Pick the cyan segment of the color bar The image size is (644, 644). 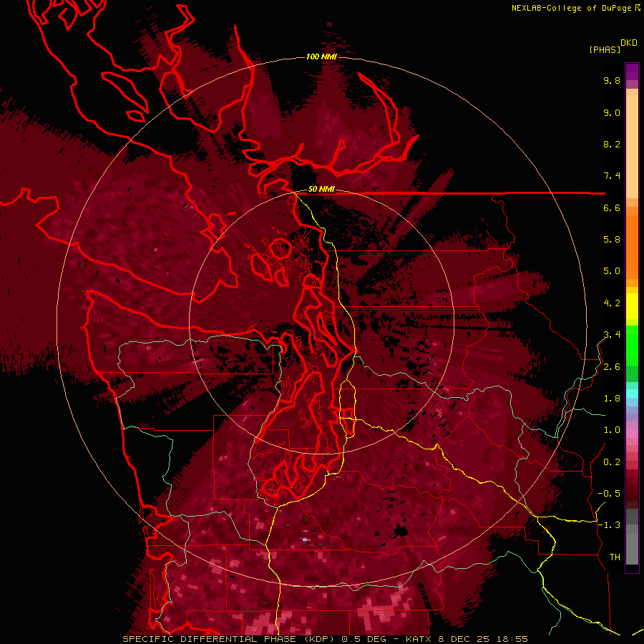(x=632, y=394)
